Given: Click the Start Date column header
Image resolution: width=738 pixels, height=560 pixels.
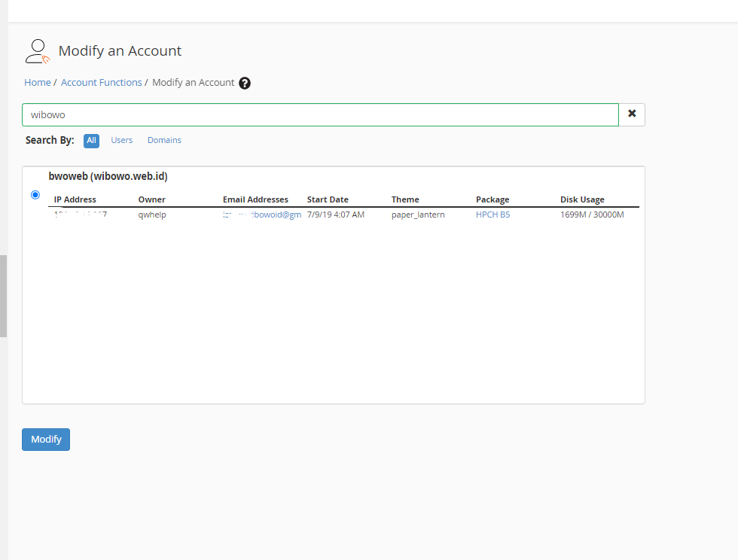Looking at the screenshot, I should 328,199.
